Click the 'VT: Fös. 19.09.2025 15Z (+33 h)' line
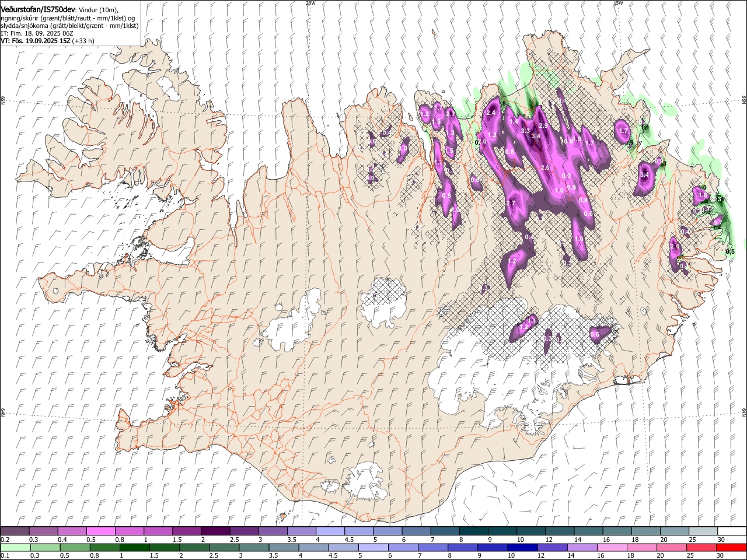 click(47, 41)
